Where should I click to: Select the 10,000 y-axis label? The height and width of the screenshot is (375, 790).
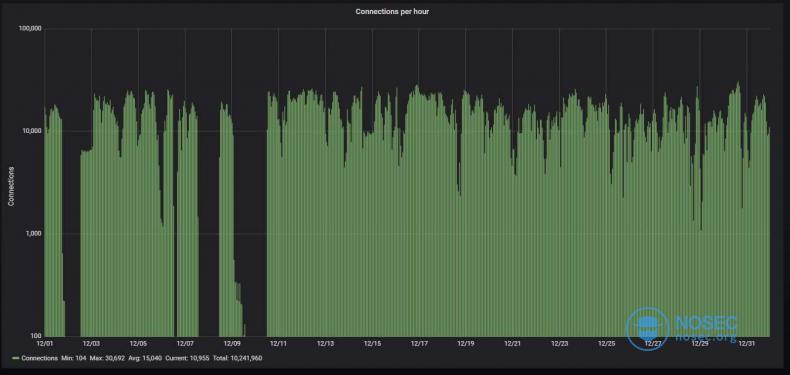[31, 131]
